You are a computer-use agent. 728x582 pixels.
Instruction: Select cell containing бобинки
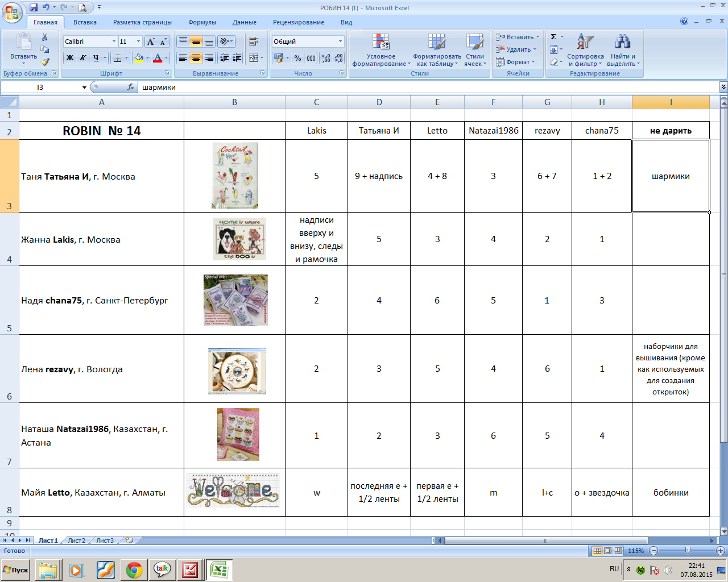click(x=671, y=493)
